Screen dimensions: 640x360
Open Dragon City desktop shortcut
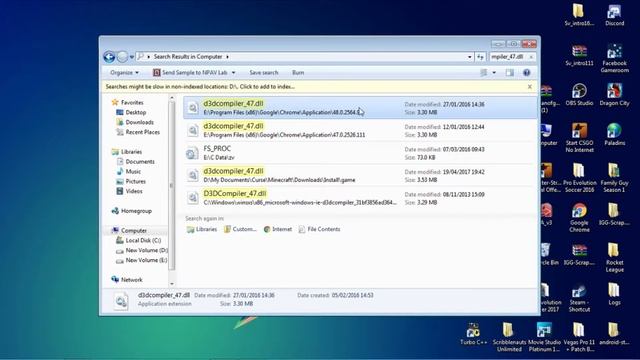pos(615,95)
